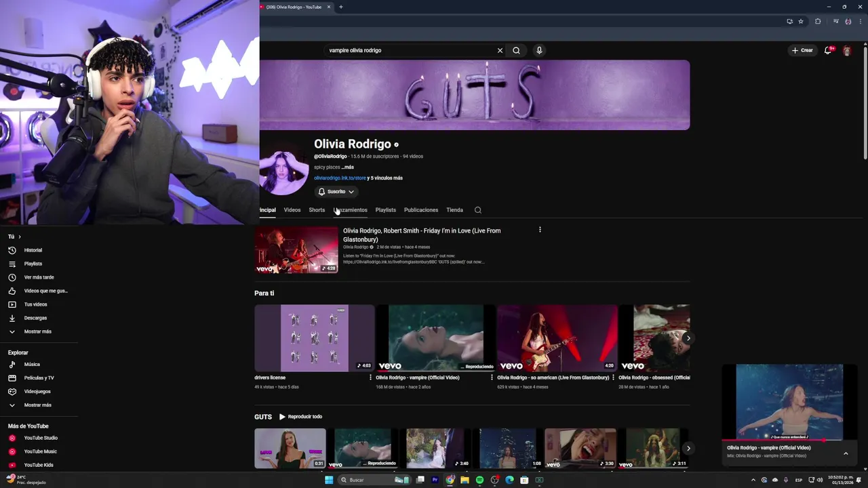Show hidden system tray icons
Screen dimensions: 868x488
pos(753,480)
